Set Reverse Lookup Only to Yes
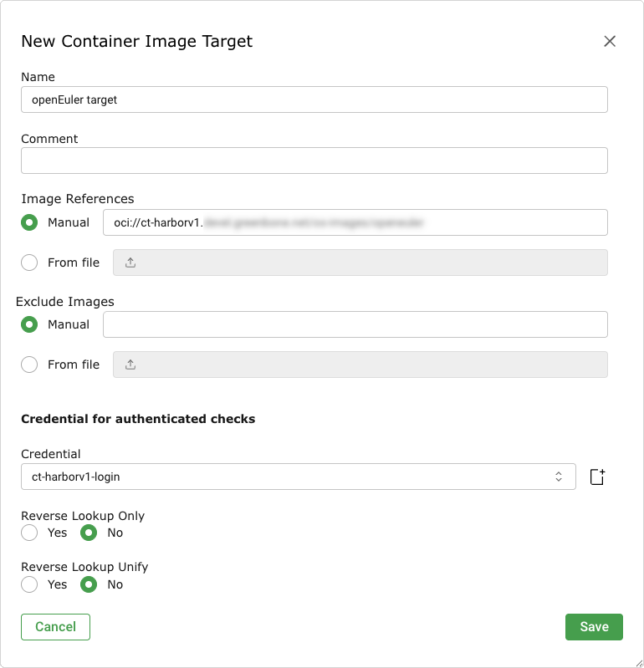 coord(29,533)
